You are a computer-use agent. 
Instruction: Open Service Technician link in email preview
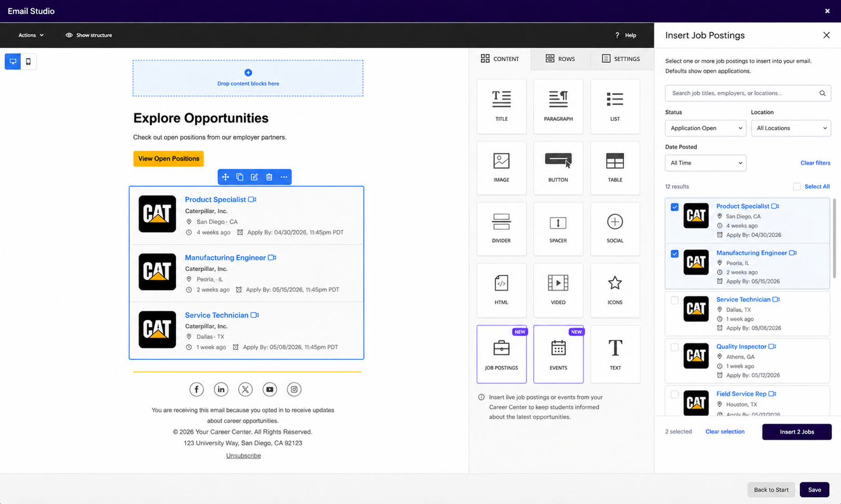coord(216,315)
